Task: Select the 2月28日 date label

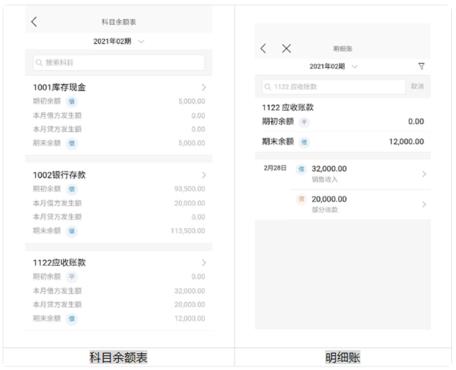Action: pyautogui.click(x=275, y=168)
